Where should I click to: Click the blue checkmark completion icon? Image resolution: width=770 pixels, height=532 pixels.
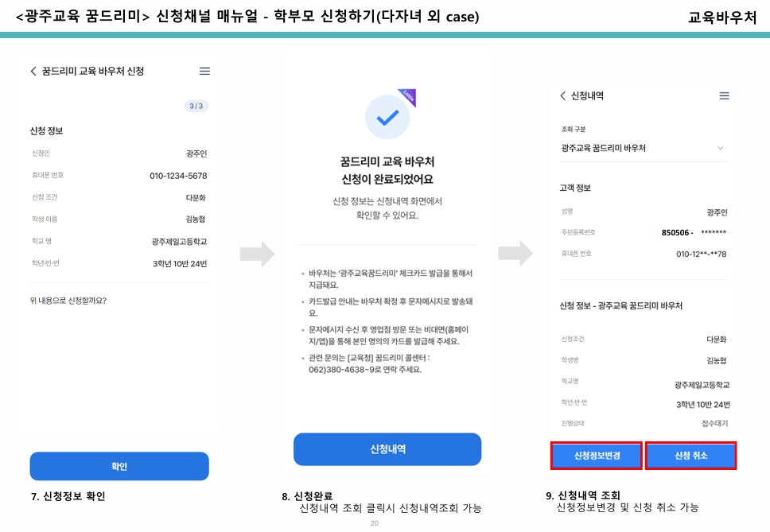tap(387, 118)
